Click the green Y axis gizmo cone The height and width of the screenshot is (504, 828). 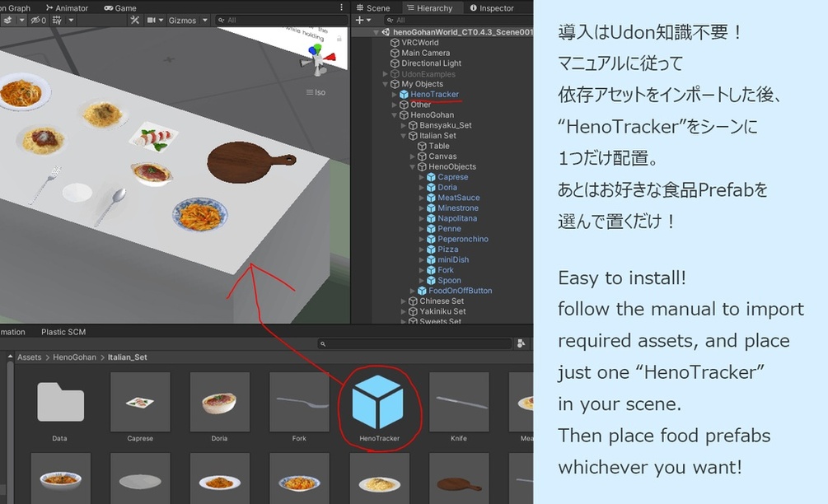(x=317, y=49)
